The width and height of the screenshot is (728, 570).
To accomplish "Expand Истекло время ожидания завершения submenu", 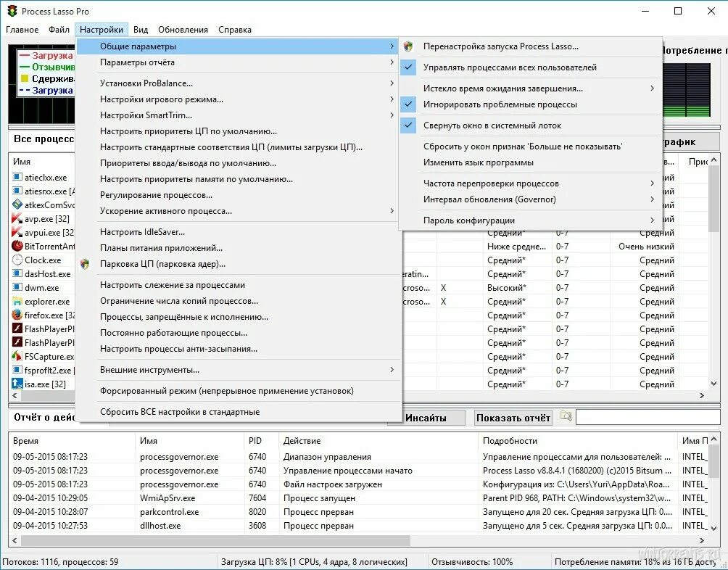I will [530, 88].
